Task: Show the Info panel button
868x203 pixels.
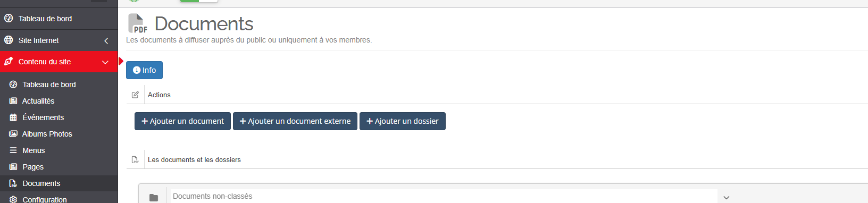Action: tap(144, 70)
